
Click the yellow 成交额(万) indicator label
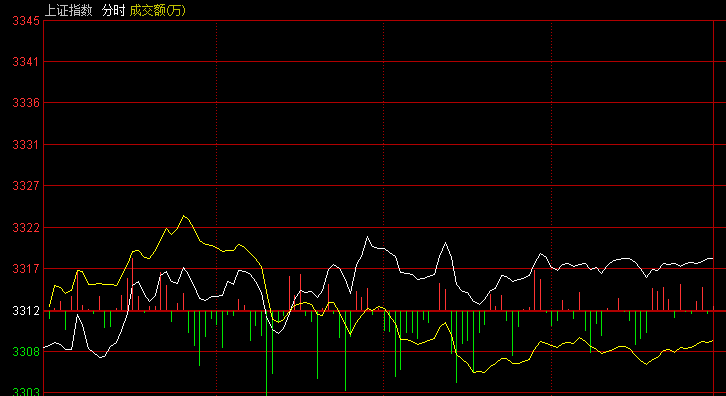(x=157, y=11)
